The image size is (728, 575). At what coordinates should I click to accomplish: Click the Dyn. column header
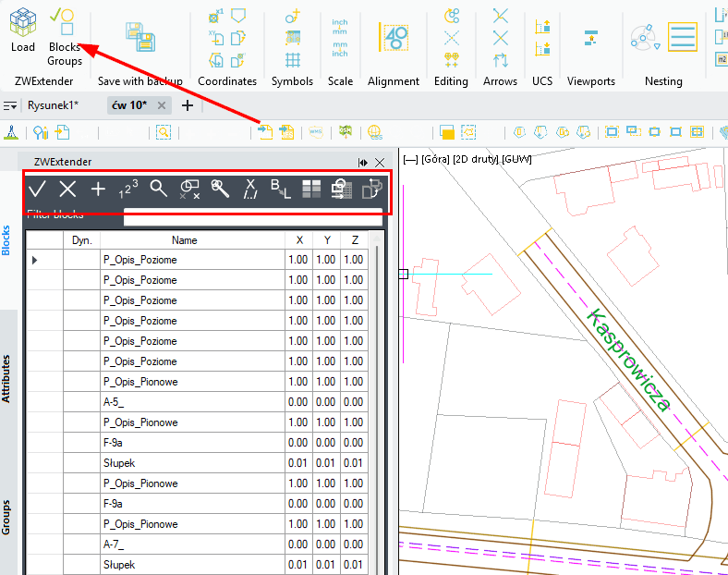coord(81,240)
